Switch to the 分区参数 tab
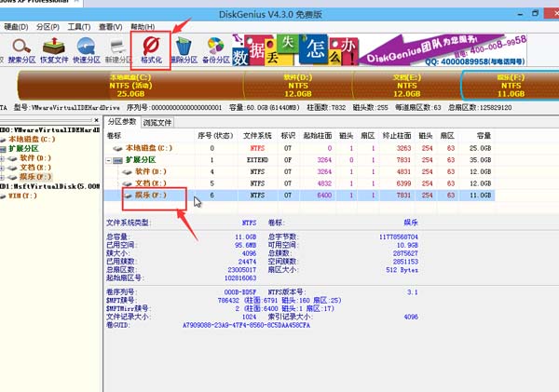 pyautogui.click(x=122, y=122)
